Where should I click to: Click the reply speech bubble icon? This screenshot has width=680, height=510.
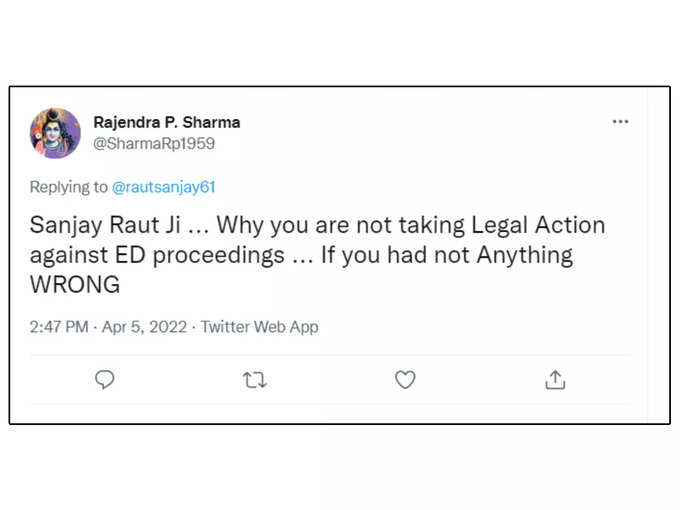coord(105,379)
